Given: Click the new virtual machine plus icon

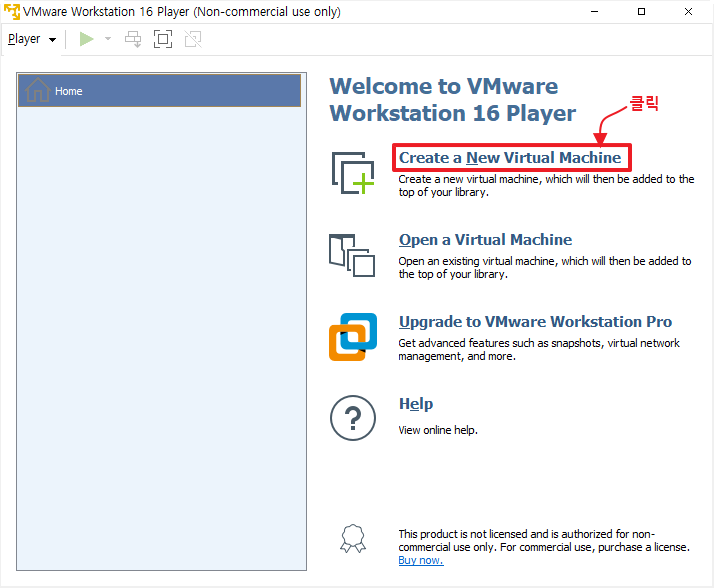Looking at the screenshot, I should (x=353, y=173).
